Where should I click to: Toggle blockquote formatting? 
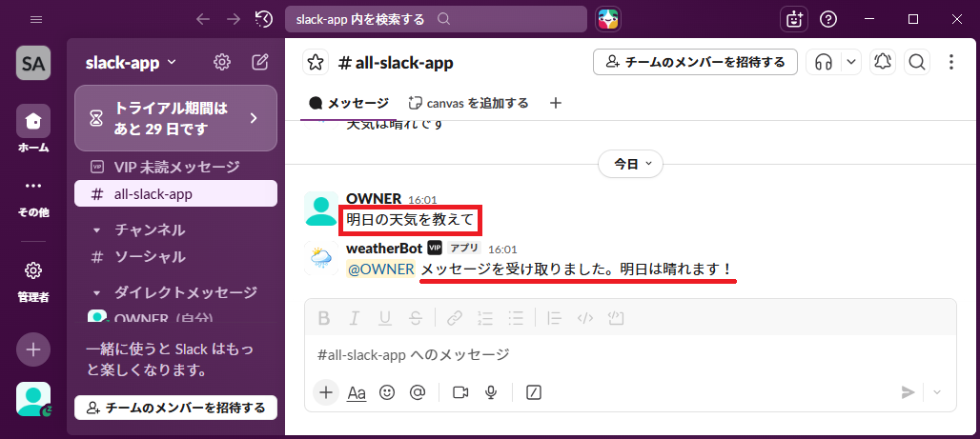pyautogui.click(x=554, y=318)
